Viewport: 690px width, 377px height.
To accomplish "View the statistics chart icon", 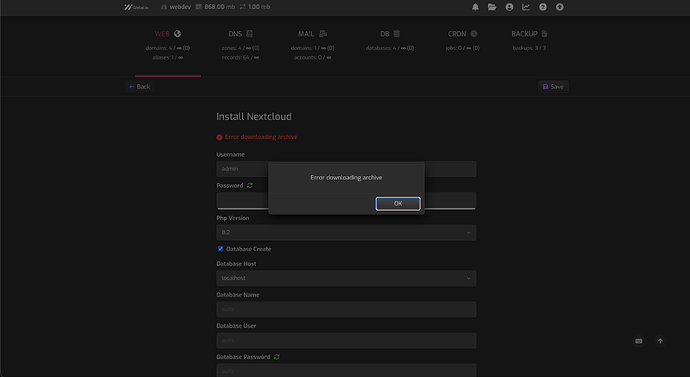I will pyautogui.click(x=526, y=7).
